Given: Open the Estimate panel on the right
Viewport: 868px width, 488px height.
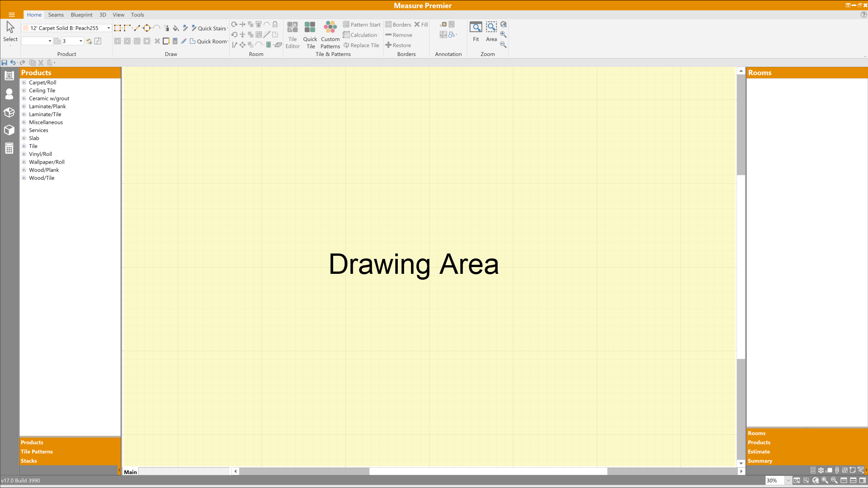Looking at the screenshot, I should point(759,451).
